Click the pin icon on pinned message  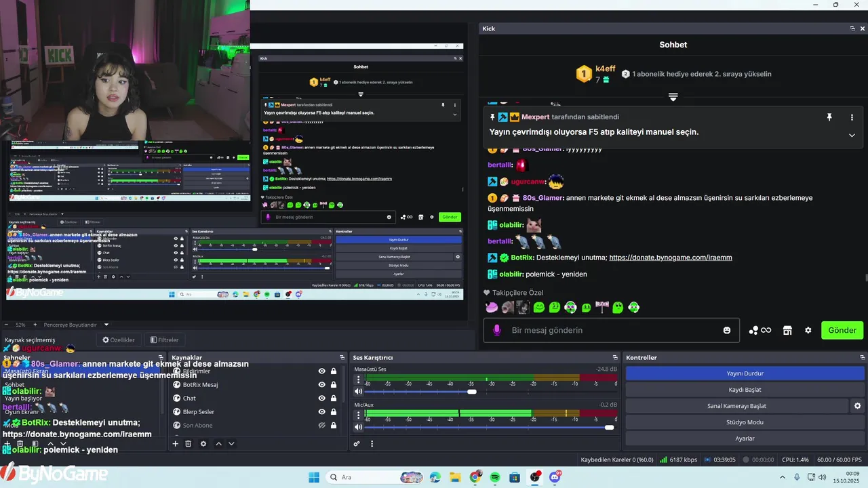829,117
